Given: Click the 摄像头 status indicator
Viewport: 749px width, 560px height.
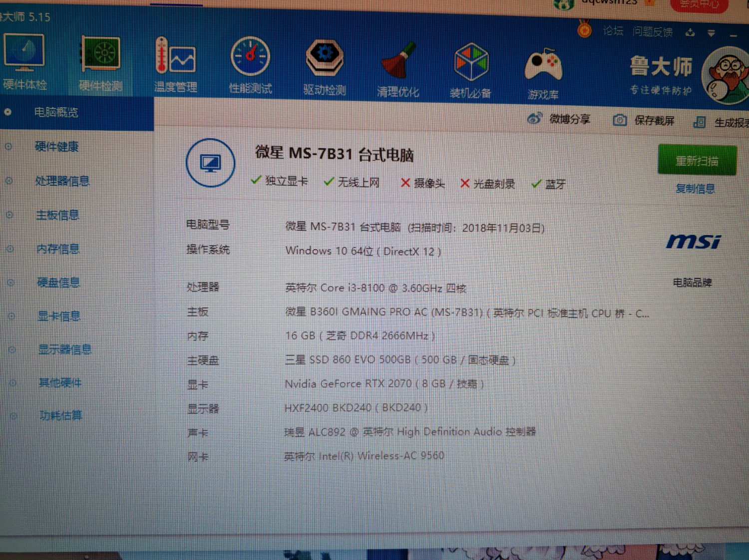Looking at the screenshot, I should 422,183.
